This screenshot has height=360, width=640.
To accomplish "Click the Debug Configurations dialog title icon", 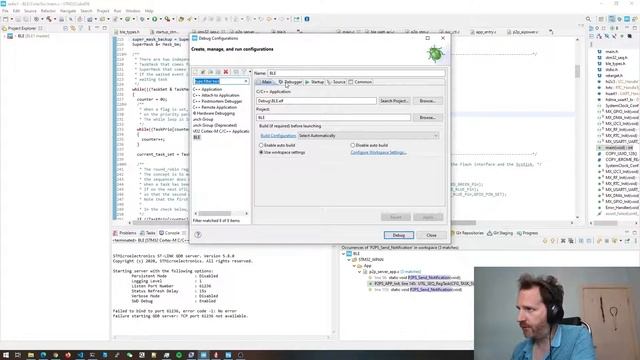I will click(x=195, y=38).
